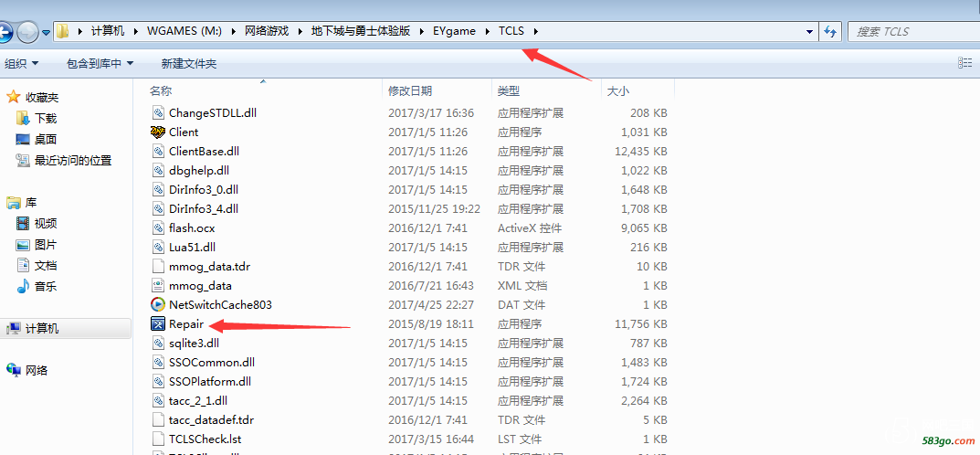The height and width of the screenshot is (455, 980).
Task: Select the TCLSCheck.lst file icon
Action: (x=158, y=439)
